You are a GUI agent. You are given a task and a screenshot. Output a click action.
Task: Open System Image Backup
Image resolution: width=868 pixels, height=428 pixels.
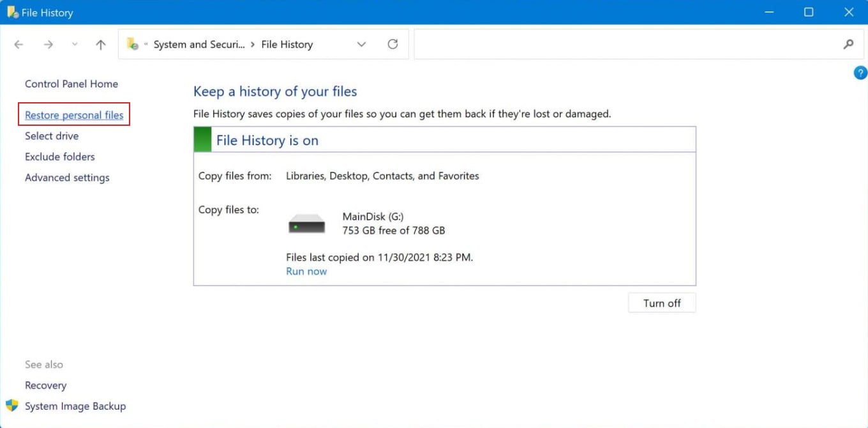[x=75, y=406]
